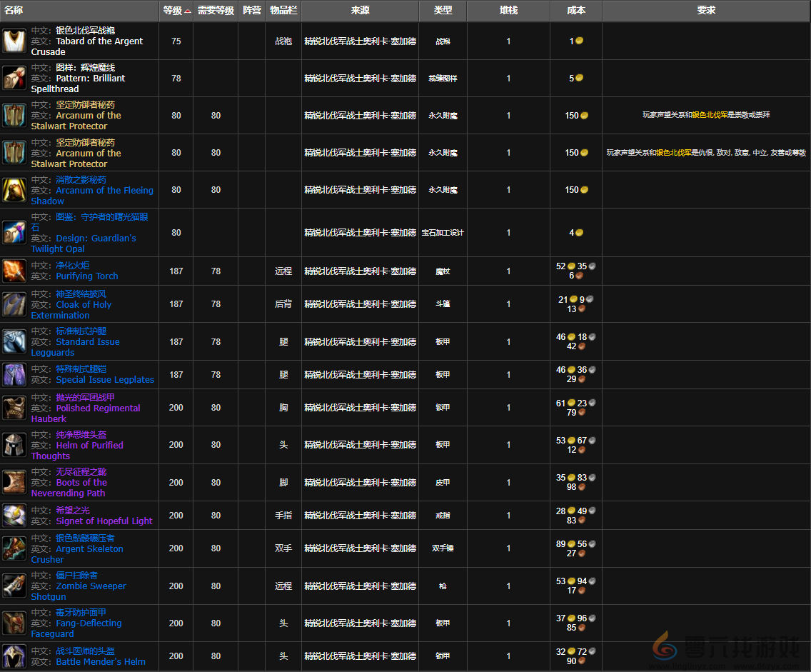811x672 pixels.
Task: Click the Pattern: Brilliant Spellthread scroll icon
Action: tap(14, 78)
